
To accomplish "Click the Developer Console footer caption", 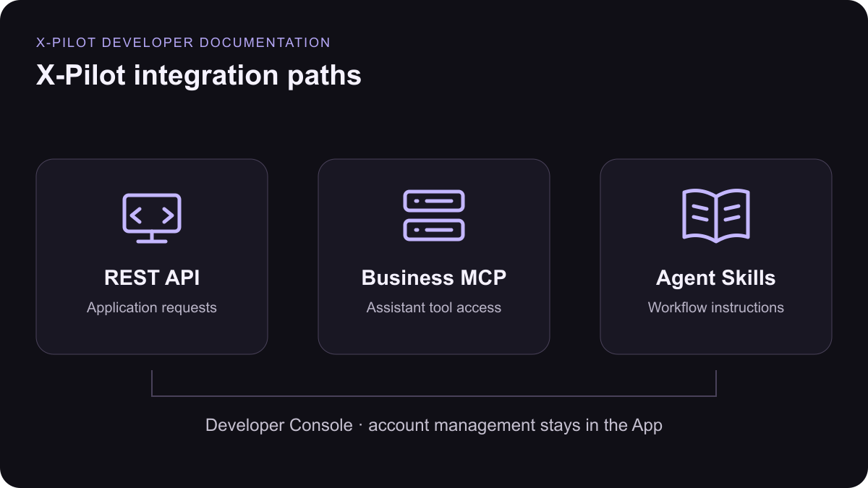I will coord(434,425).
